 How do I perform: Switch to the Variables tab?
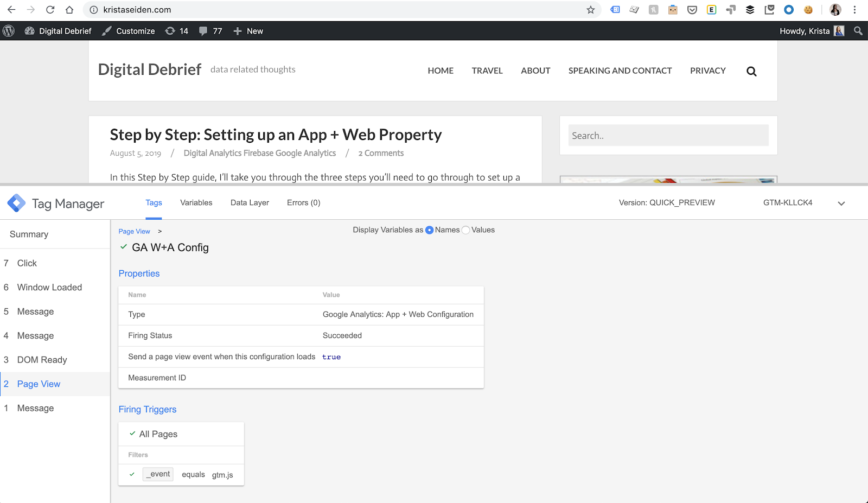[x=196, y=203]
